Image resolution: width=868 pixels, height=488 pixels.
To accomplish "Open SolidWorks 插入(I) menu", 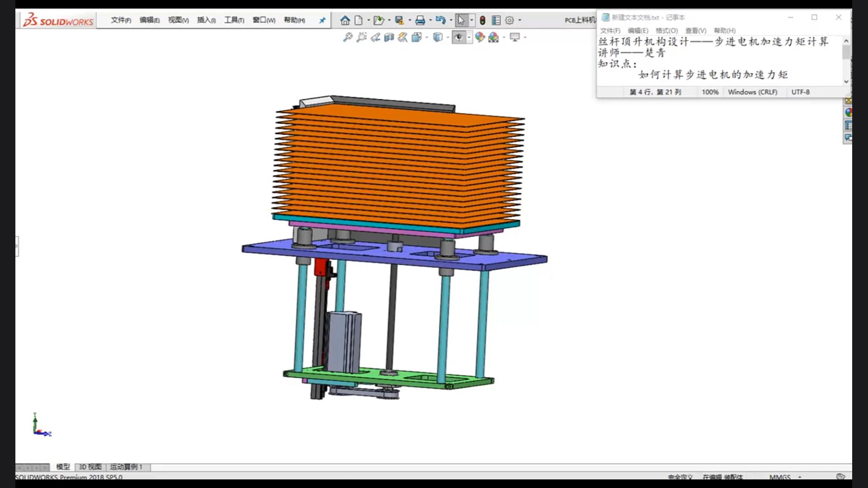I will 206,20.
